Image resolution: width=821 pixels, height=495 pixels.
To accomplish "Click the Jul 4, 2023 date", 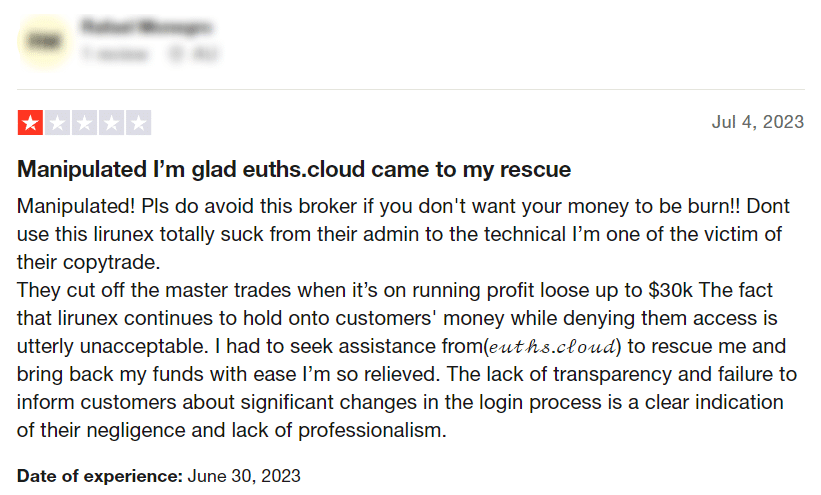I will (758, 122).
